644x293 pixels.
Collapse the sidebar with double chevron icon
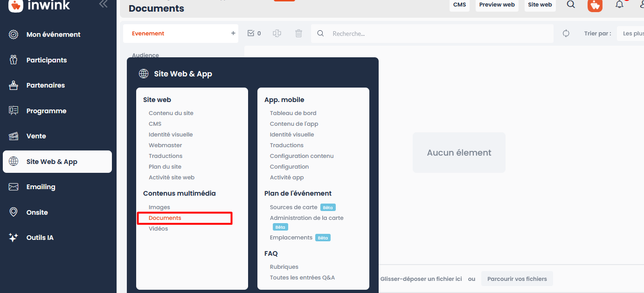(103, 4)
